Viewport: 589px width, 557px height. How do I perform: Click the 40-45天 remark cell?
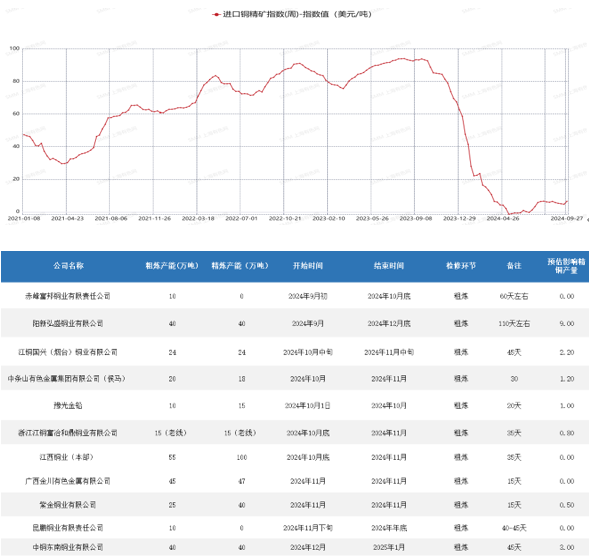514,528
